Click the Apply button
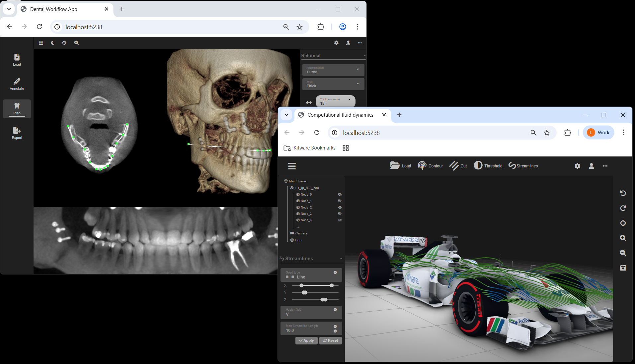Screen dimensions: 635x364 pyautogui.click(x=306, y=341)
